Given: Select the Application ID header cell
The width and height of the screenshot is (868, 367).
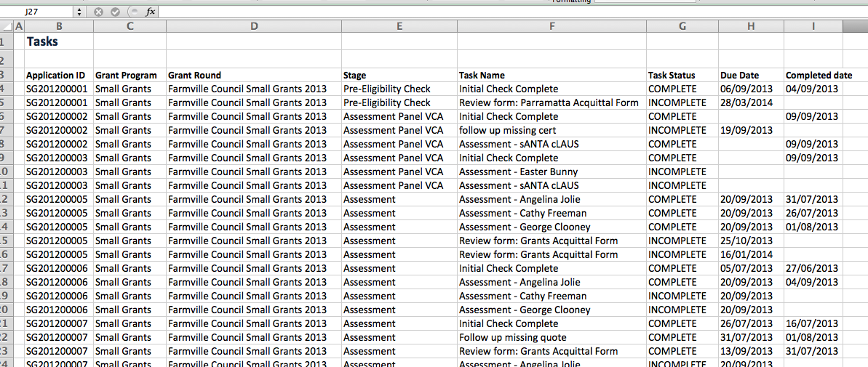Looking at the screenshot, I should pos(55,76).
